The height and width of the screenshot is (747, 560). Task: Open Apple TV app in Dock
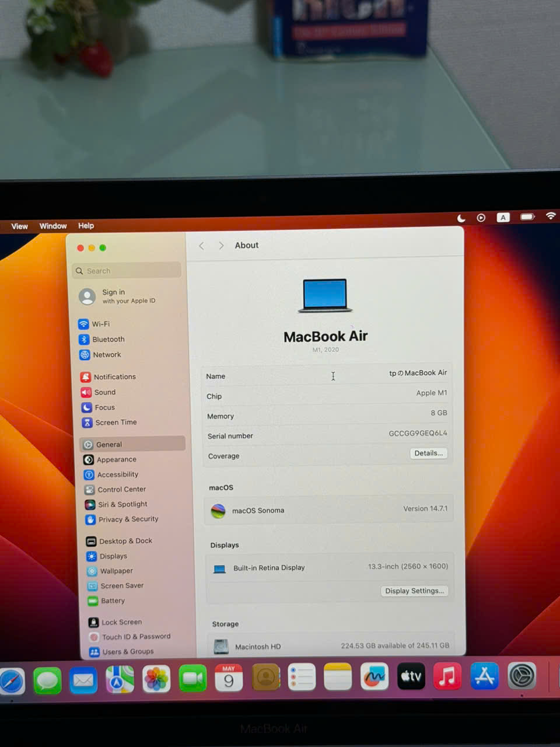pyautogui.click(x=411, y=676)
